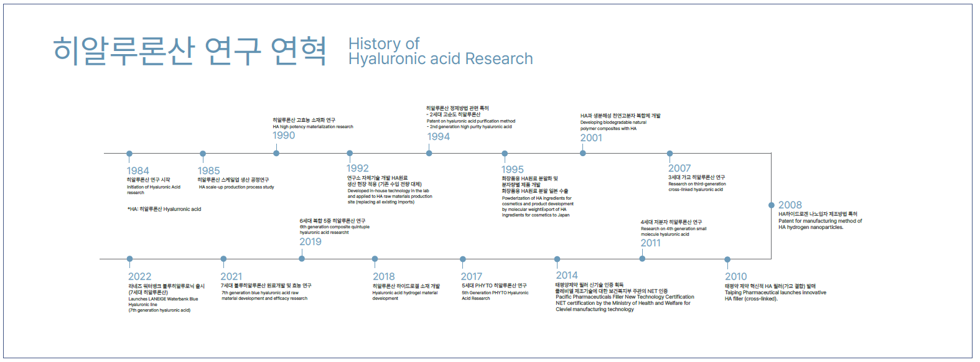980x362 pixels.
Task: Click the 2008 marker dot on right edge
Action: click(772, 205)
